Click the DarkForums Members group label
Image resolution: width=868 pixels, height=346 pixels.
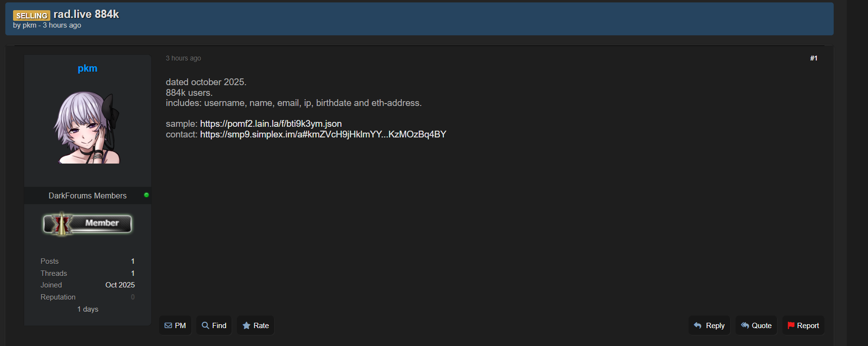pyautogui.click(x=88, y=196)
